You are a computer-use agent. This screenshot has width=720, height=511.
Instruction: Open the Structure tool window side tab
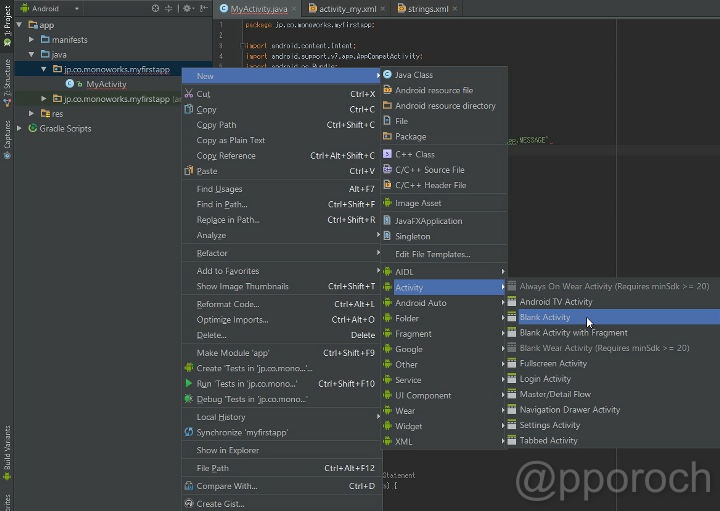[7, 83]
